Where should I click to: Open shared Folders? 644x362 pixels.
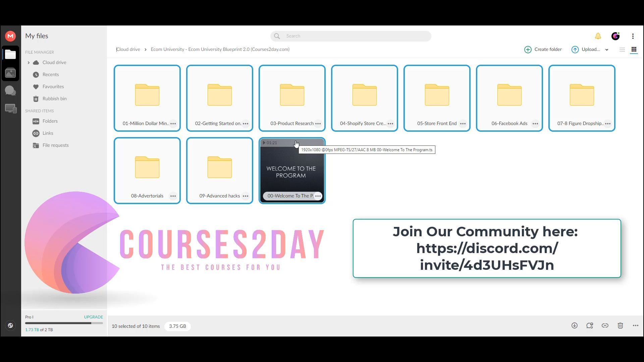click(50, 121)
